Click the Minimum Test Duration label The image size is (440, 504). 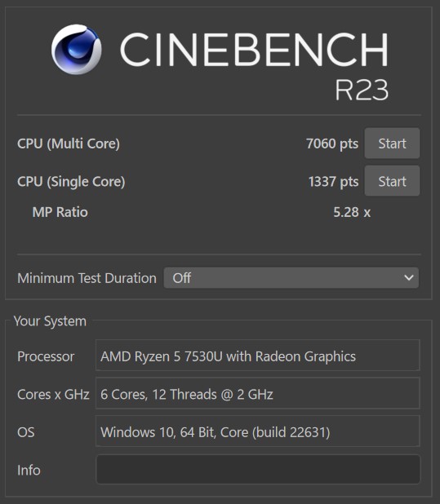pos(87,278)
